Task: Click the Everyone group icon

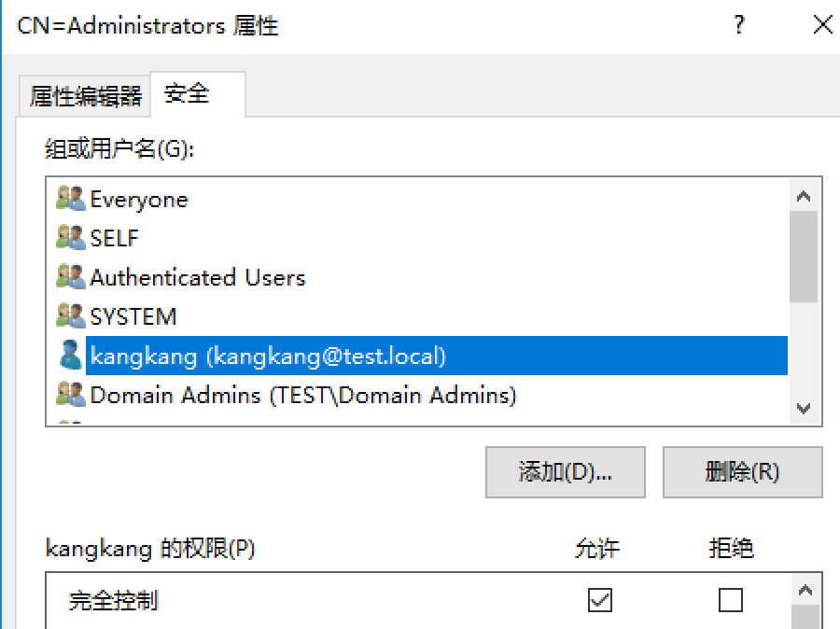Action: click(x=70, y=199)
